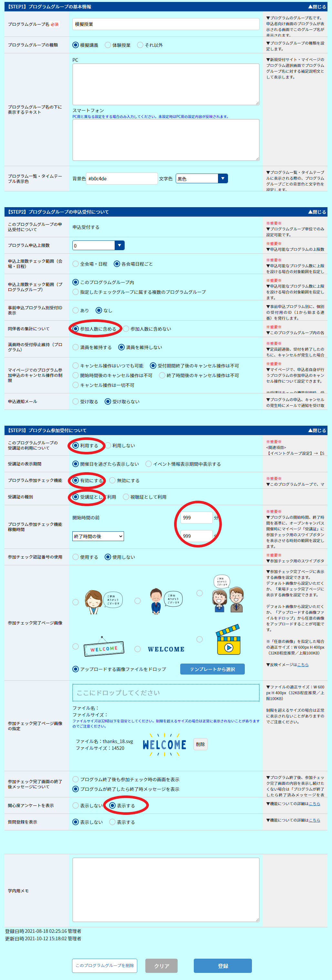
Task: Select イベント情報表示期間中表示する option
Action: [x=149, y=464]
